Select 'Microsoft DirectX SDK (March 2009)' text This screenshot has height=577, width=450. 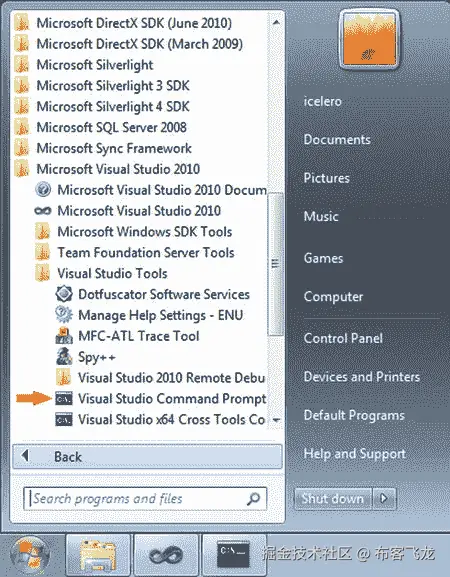tap(140, 44)
